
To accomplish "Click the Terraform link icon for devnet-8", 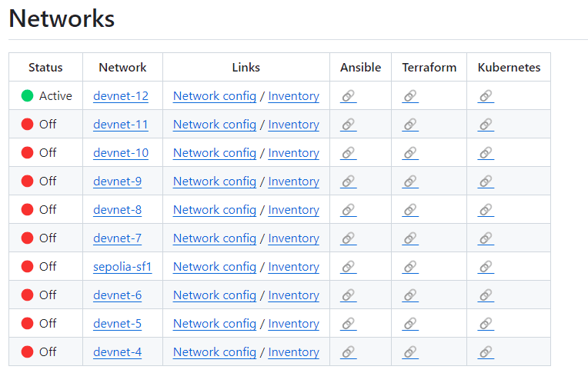I will pos(409,210).
